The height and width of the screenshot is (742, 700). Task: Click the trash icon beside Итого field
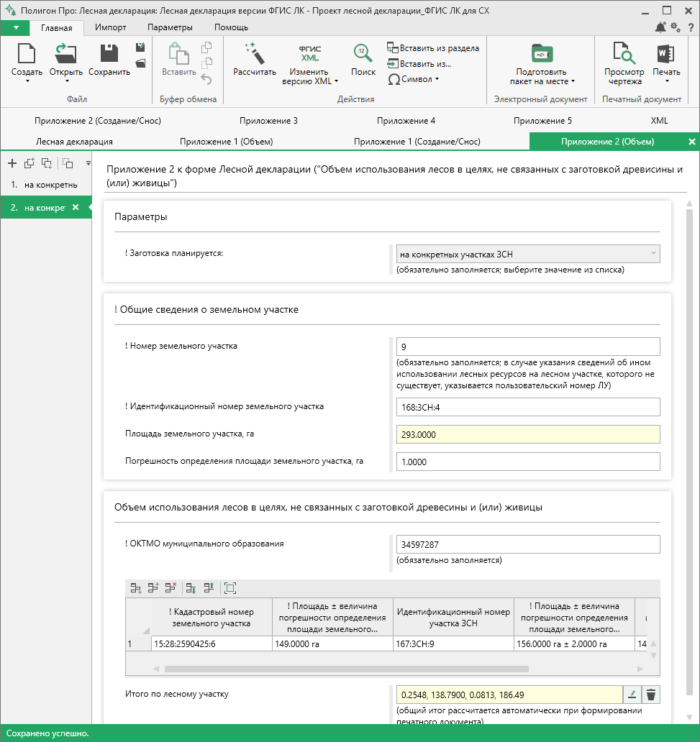tap(651, 695)
